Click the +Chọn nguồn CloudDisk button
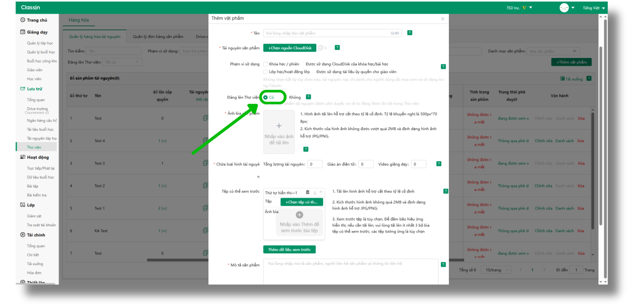This screenshot has height=308, width=644. (290, 48)
